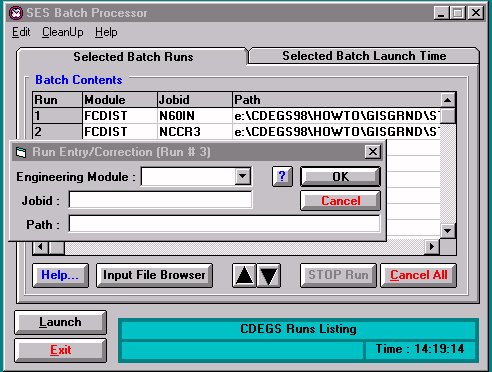Click the red Exit button

coord(60,350)
